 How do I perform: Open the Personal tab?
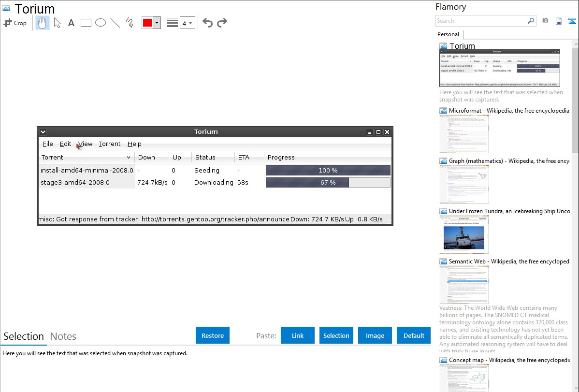[x=448, y=34]
